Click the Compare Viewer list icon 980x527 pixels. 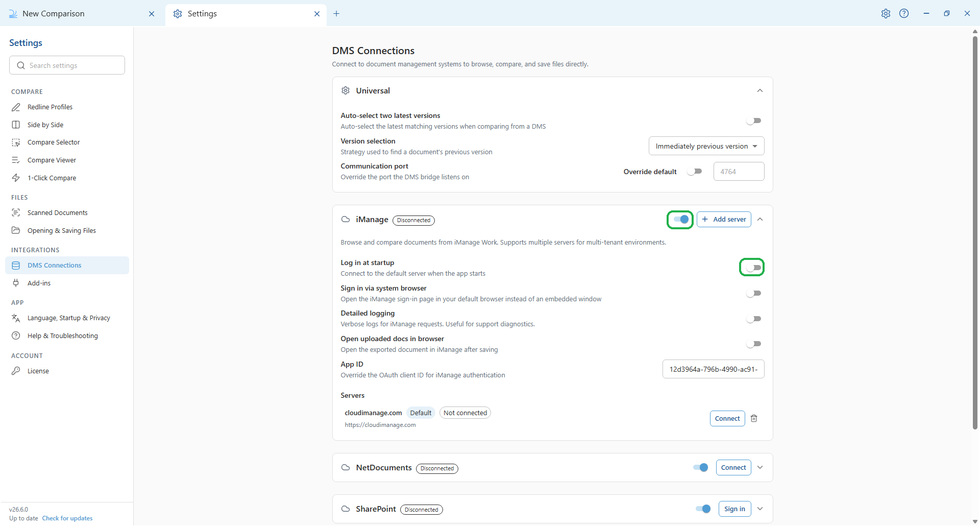[x=16, y=160]
